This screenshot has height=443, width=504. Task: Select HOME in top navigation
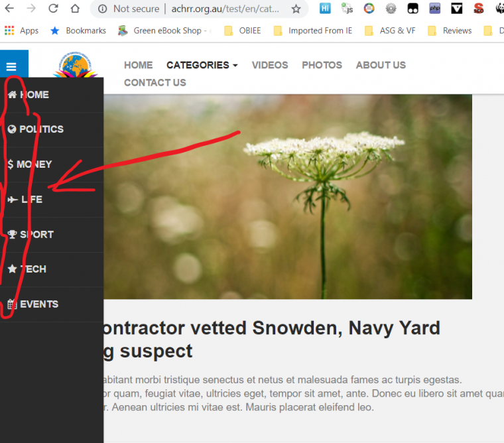pyautogui.click(x=139, y=65)
